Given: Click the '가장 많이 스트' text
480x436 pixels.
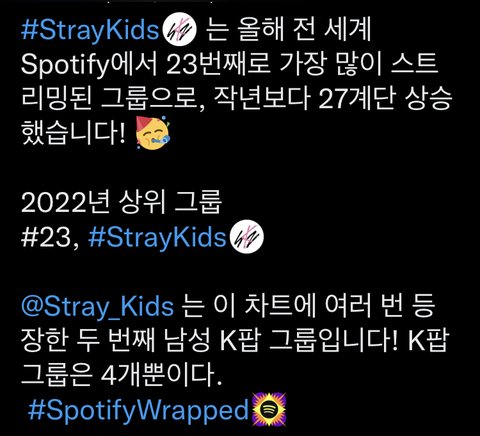Looking at the screenshot, I should tap(358, 64).
